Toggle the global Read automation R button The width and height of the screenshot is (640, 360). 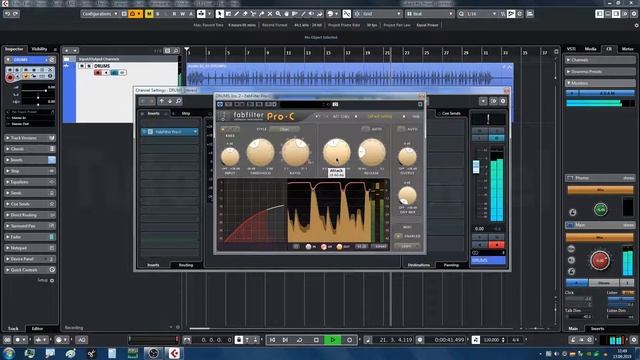click(x=174, y=14)
